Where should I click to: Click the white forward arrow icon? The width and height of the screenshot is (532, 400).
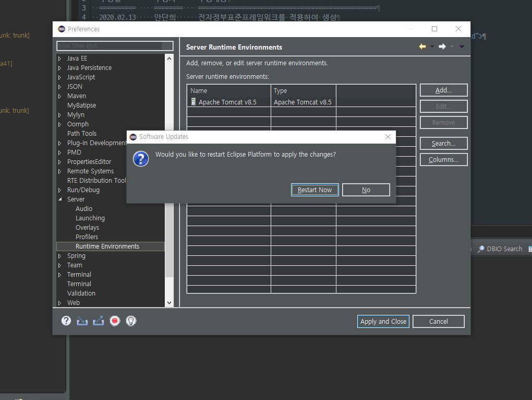[442, 47]
